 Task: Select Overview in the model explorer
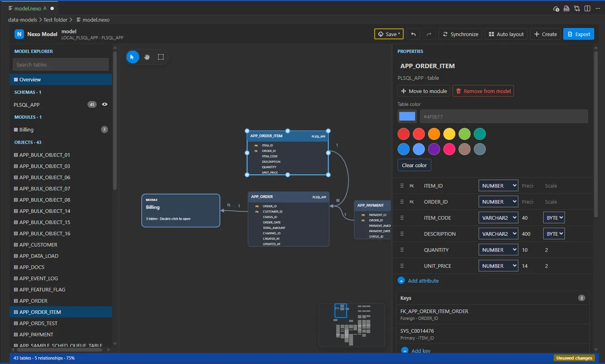[61, 79]
